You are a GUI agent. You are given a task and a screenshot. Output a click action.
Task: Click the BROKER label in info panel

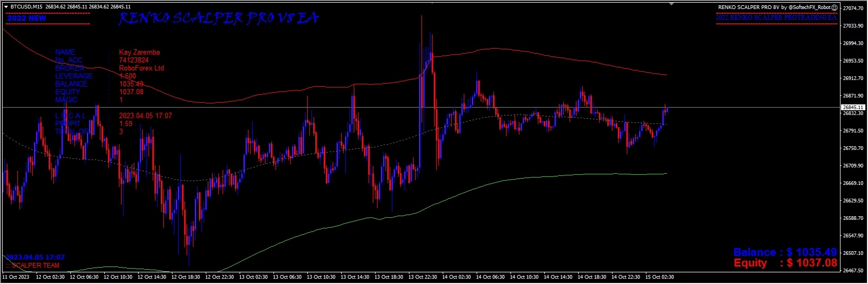click(69, 68)
